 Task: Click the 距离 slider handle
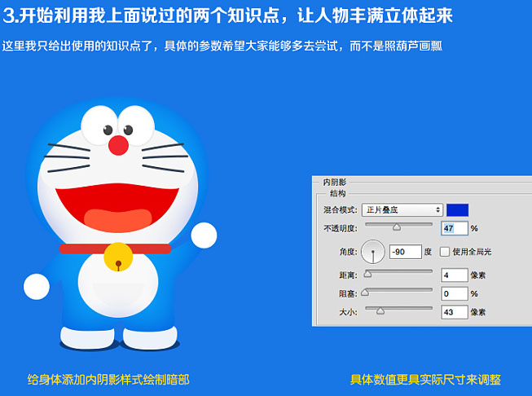pyautogui.click(x=367, y=274)
